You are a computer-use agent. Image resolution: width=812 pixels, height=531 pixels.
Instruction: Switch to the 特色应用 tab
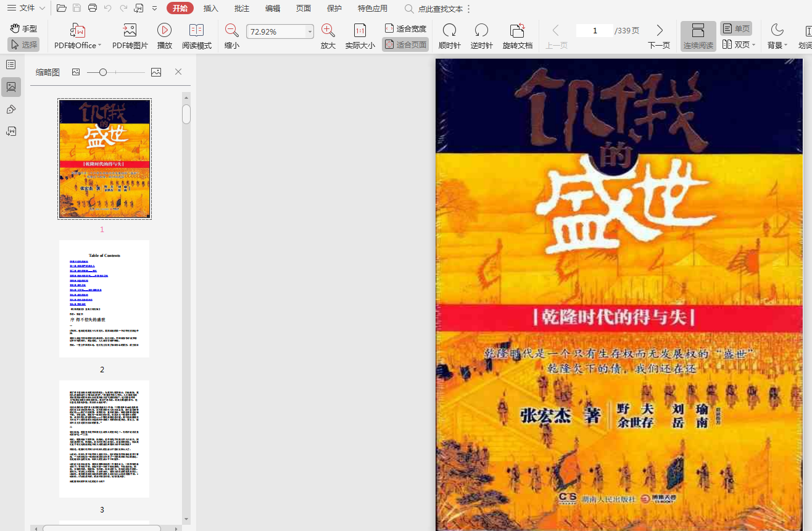coord(373,9)
